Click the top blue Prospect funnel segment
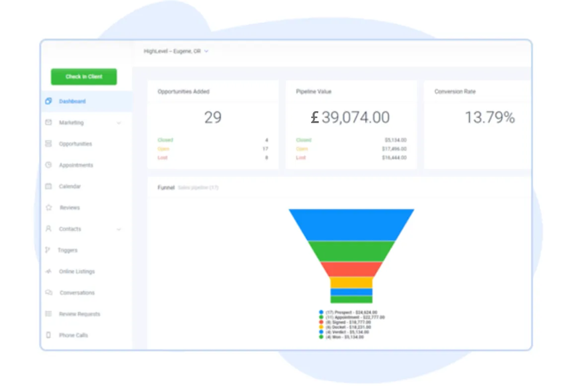The width and height of the screenshot is (588, 392). 351,224
